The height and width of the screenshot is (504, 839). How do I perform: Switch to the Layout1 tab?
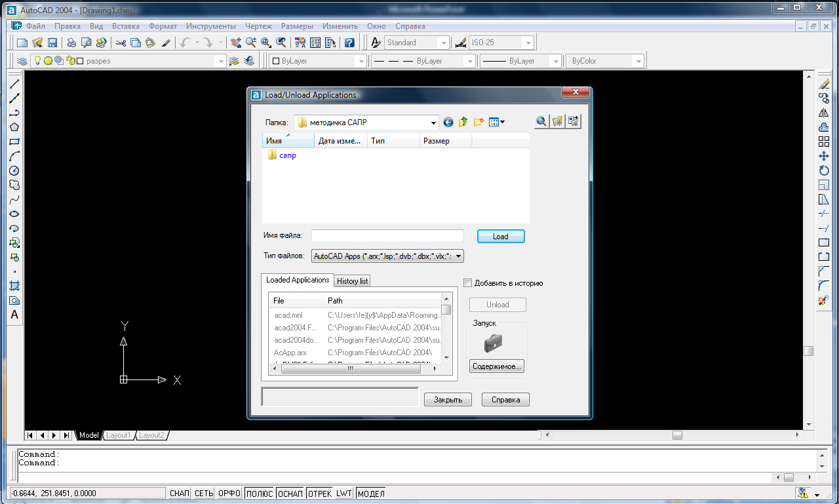tap(119, 435)
